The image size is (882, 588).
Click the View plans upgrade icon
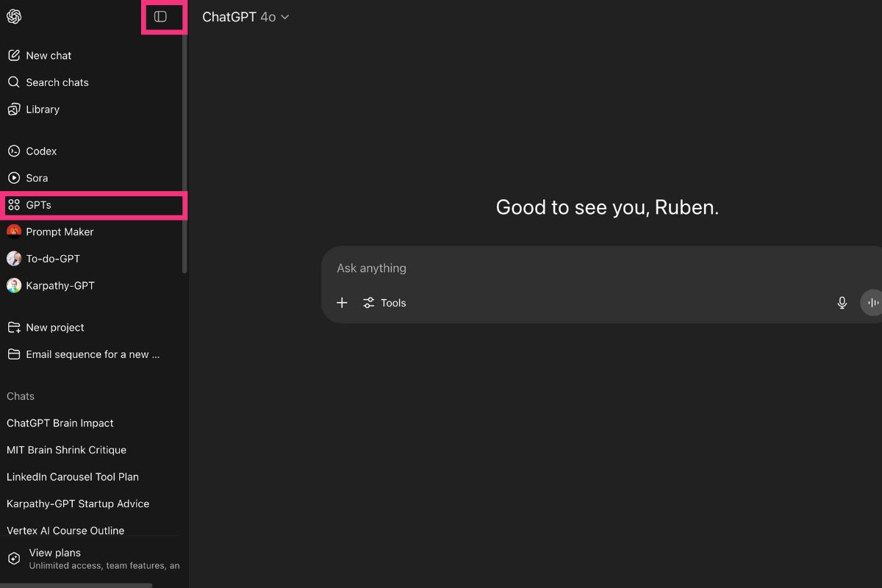point(14,559)
